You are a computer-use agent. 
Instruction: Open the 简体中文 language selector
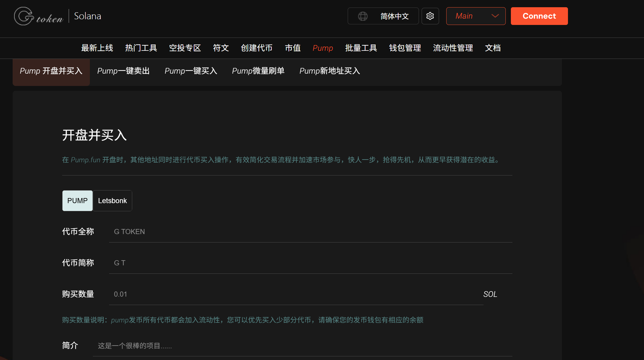coord(383,16)
